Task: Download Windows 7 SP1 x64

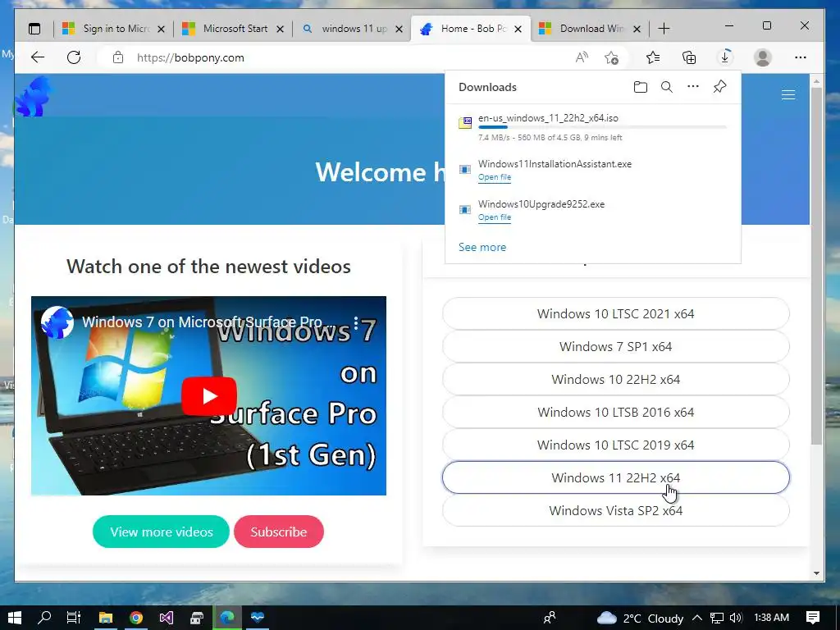Action: pos(615,347)
